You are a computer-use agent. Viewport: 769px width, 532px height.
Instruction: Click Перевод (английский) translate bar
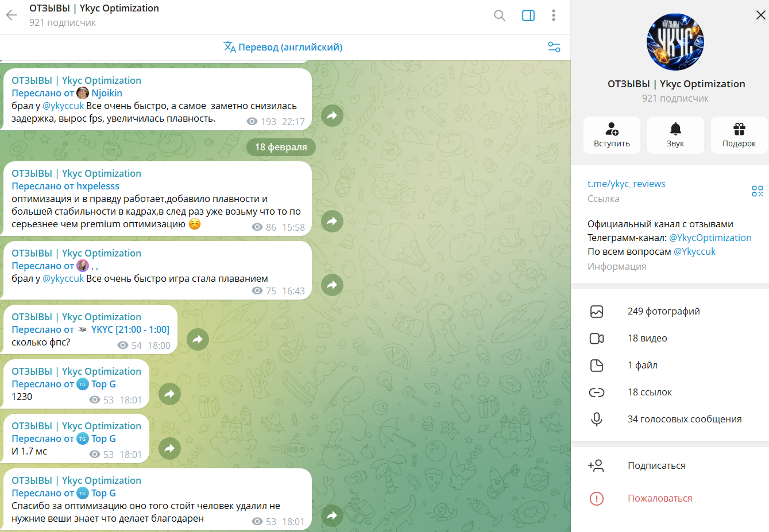pos(283,47)
